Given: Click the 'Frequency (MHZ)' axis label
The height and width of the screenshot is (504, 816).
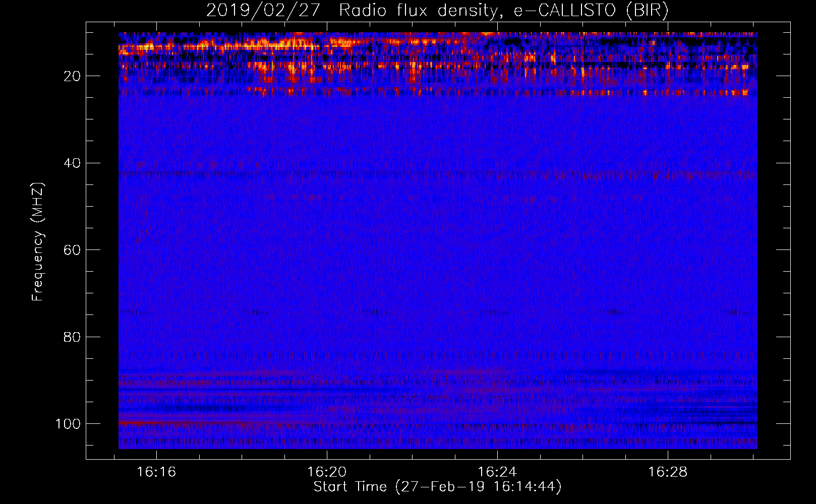Looking at the screenshot, I should [x=38, y=242].
